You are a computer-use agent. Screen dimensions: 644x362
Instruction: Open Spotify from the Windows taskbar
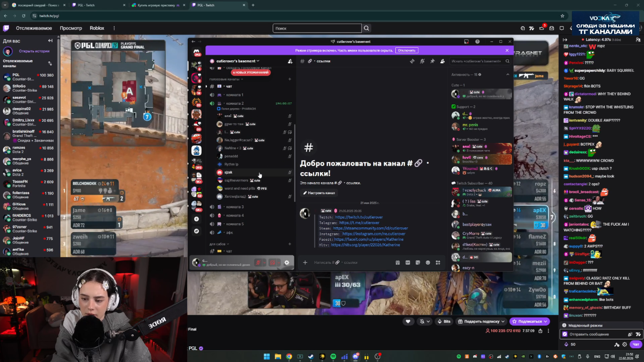click(333, 356)
